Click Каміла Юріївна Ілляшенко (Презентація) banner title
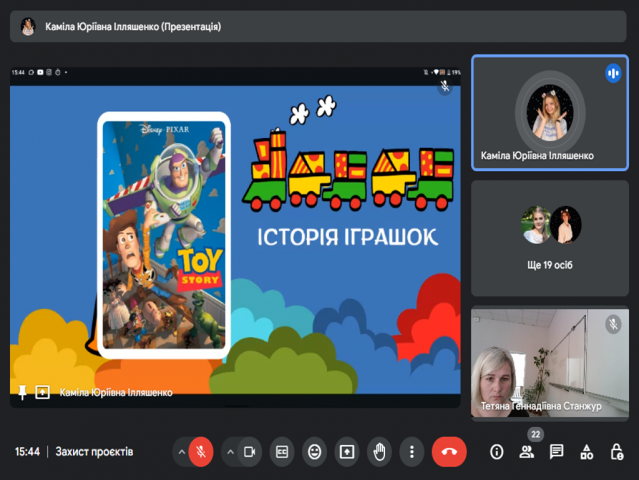Viewport: 639px width, 480px height. 133,27
